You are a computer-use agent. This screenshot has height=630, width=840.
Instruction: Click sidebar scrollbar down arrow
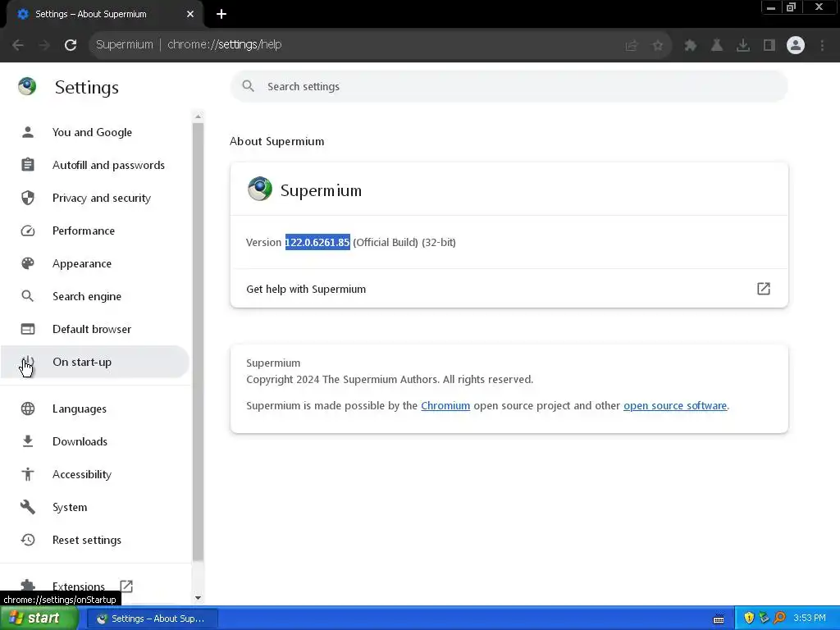(x=199, y=598)
